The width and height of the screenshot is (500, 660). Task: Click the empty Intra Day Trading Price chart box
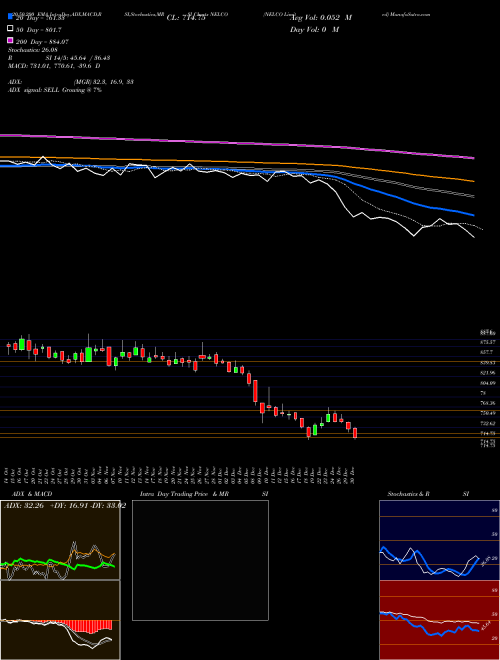200,560
